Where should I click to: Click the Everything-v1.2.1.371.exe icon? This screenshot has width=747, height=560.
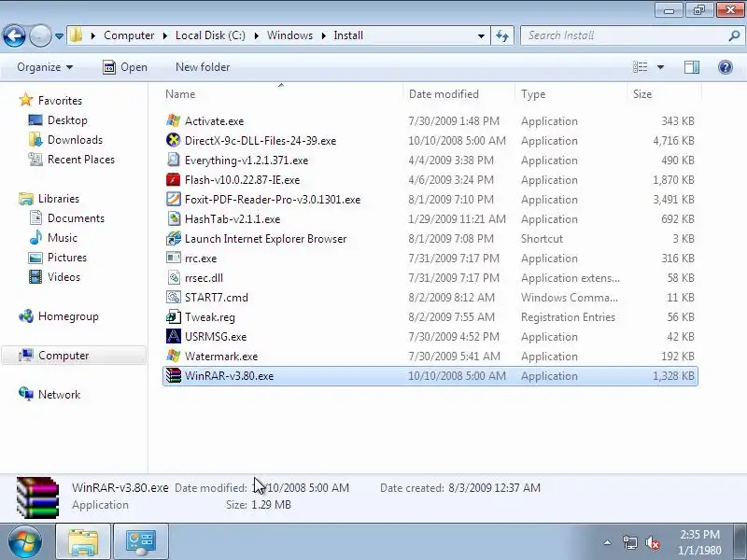click(x=174, y=160)
